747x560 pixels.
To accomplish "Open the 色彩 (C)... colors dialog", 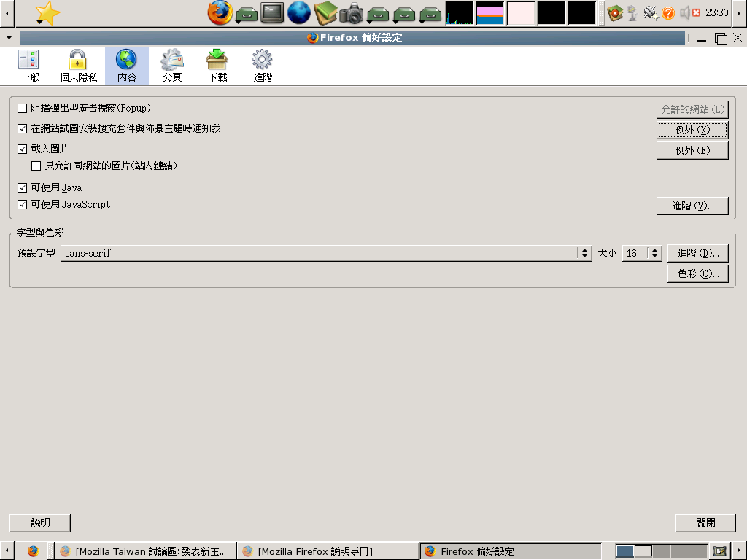I will tap(698, 273).
